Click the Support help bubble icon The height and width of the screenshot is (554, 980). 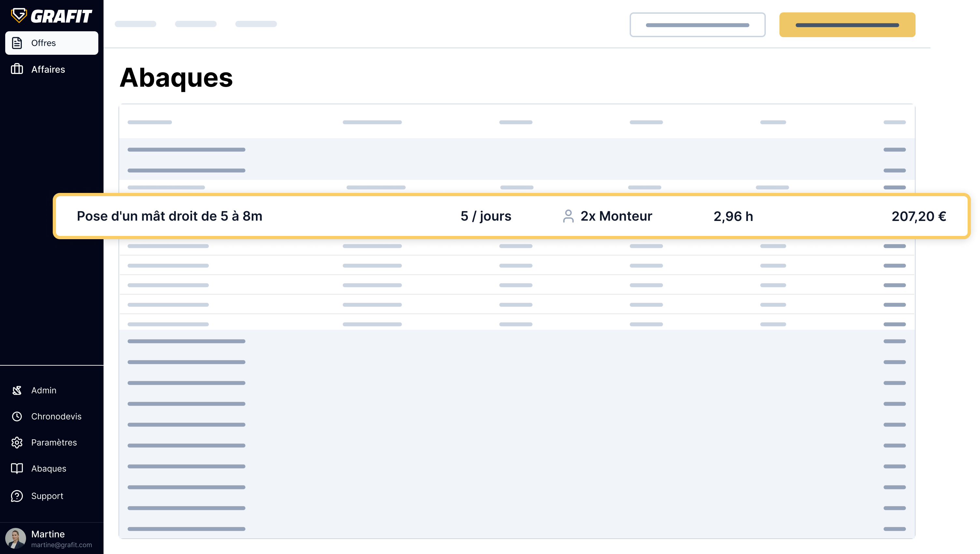click(x=17, y=496)
